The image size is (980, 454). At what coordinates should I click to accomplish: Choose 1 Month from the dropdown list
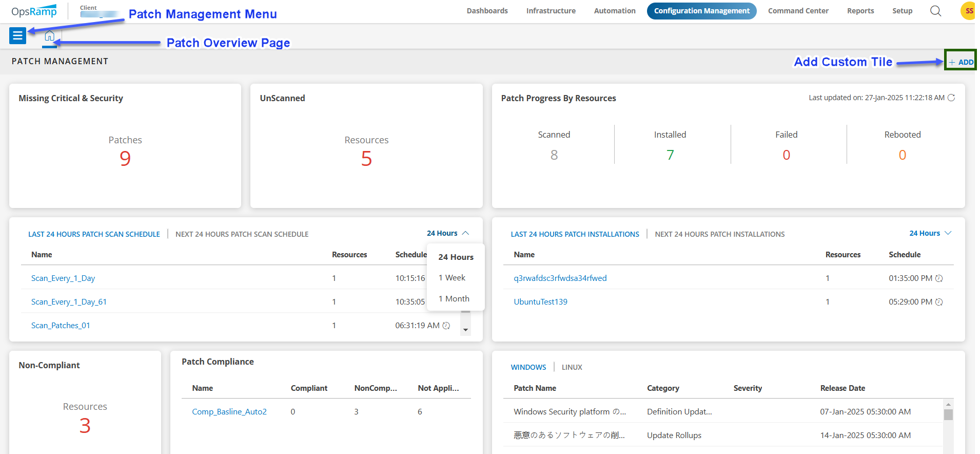(454, 299)
